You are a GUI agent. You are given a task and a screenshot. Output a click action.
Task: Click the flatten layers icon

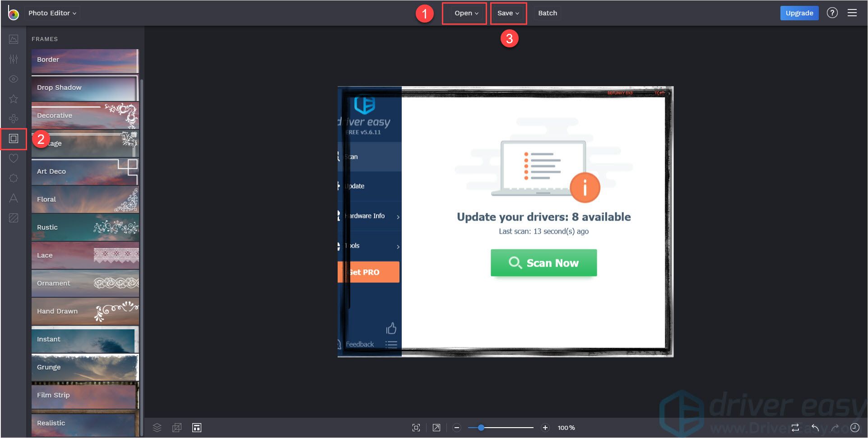(x=177, y=428)
